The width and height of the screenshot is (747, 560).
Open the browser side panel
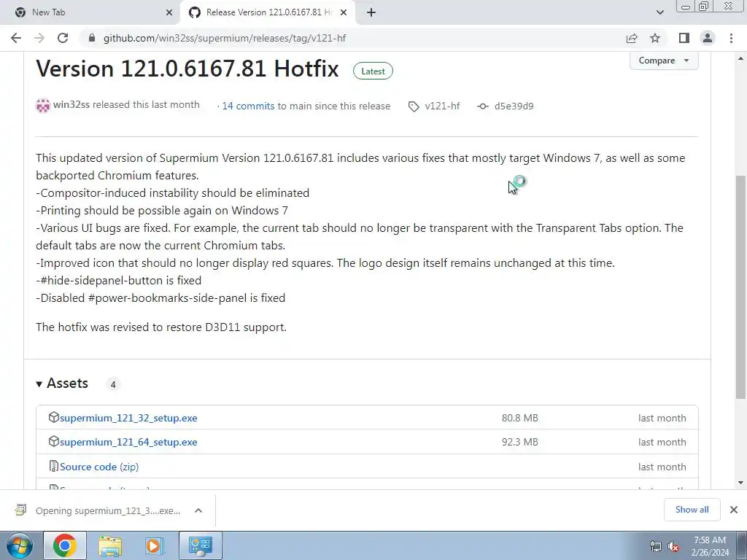pyautogui.click(x=684, y=38)
